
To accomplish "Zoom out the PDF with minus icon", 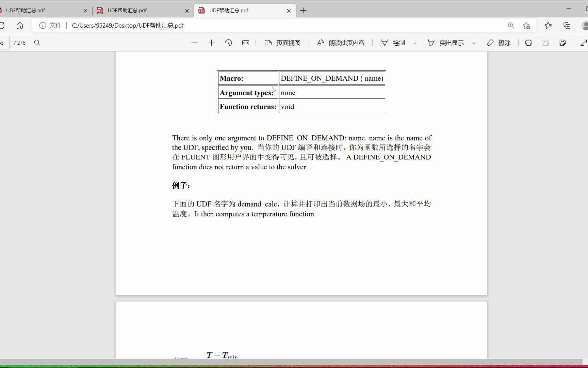I will (x=194, y=43).
